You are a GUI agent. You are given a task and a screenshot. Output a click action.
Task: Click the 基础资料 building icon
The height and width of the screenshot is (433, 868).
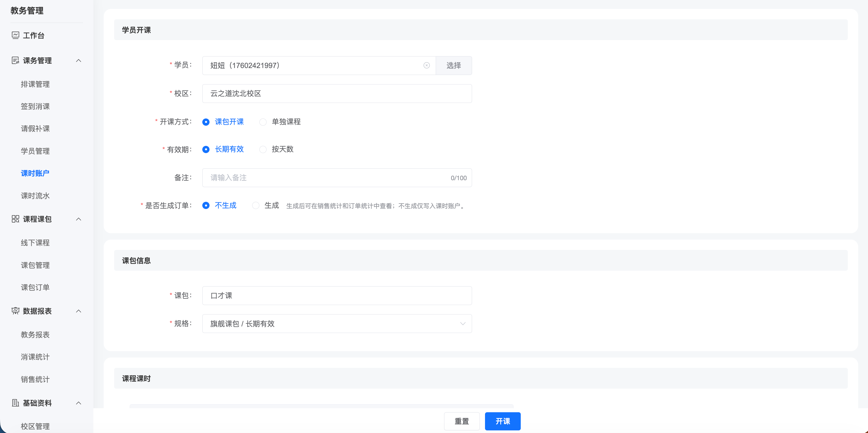15,403
